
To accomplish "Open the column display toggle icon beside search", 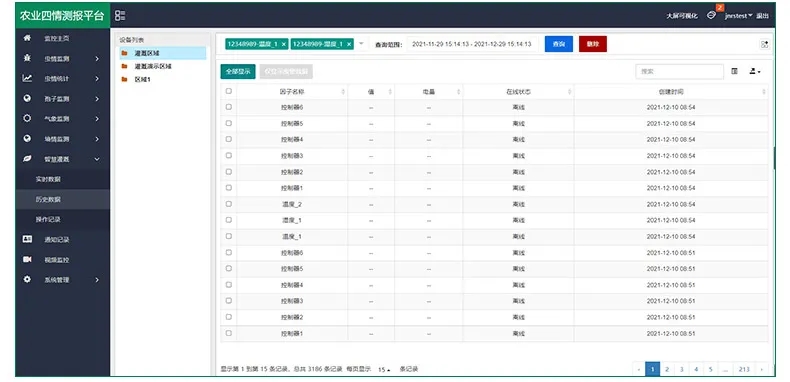I will click(735, 72).
